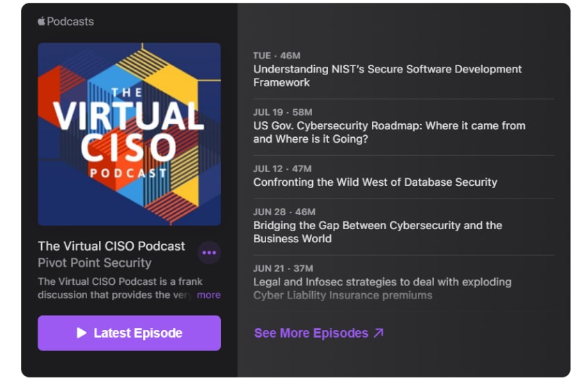Select Confronting the Wild West of Database Security

[375, 182]
